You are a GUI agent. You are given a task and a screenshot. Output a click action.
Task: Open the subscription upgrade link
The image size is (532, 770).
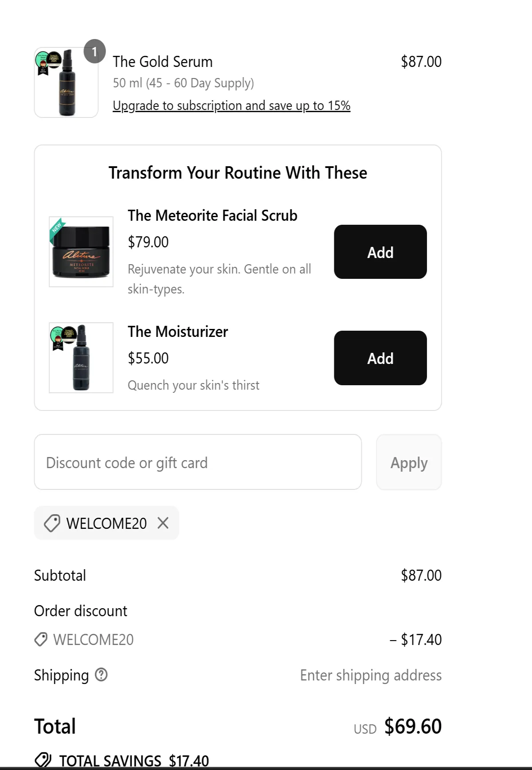pos(231,106)
